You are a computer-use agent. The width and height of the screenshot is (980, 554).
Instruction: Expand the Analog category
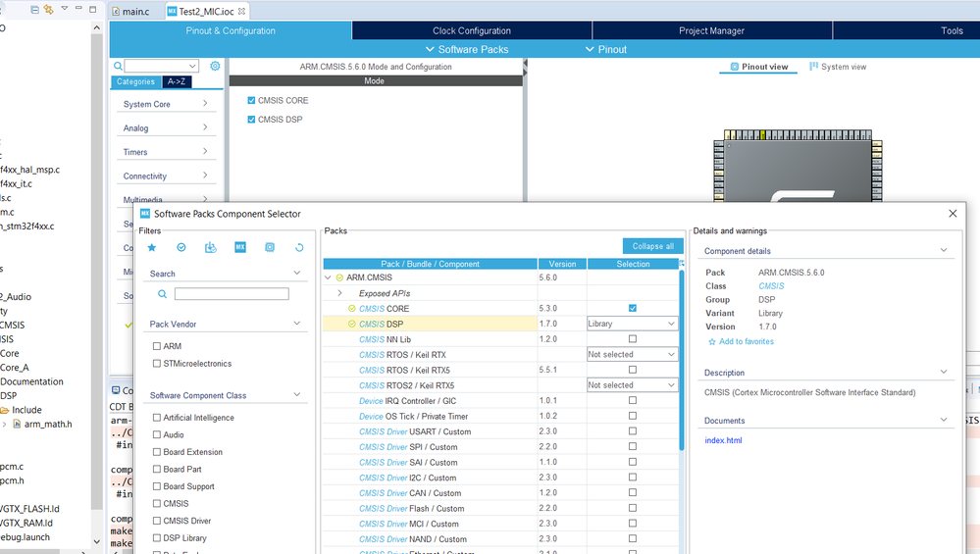(x=166, y=127)
